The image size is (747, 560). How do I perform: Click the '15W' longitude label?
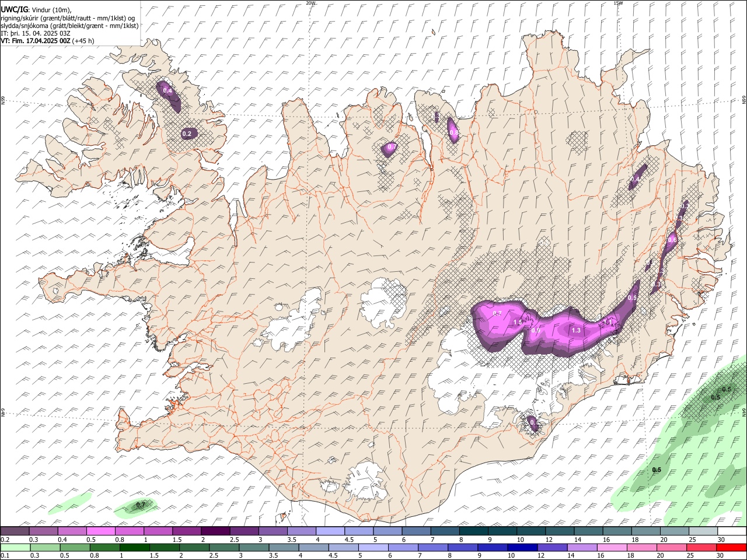pyautogui.click(x=617, y=3)
